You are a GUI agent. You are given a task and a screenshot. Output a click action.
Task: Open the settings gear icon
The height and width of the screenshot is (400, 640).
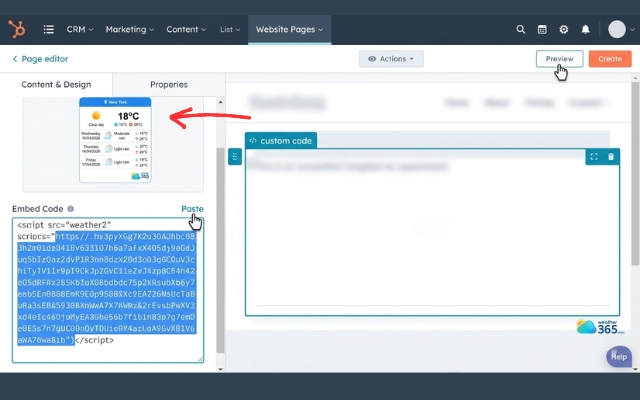point(564,29)
